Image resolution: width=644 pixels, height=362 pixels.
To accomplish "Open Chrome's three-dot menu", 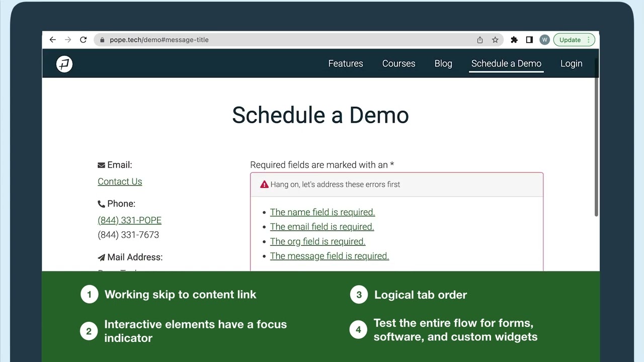I will [x=588, y=40].
